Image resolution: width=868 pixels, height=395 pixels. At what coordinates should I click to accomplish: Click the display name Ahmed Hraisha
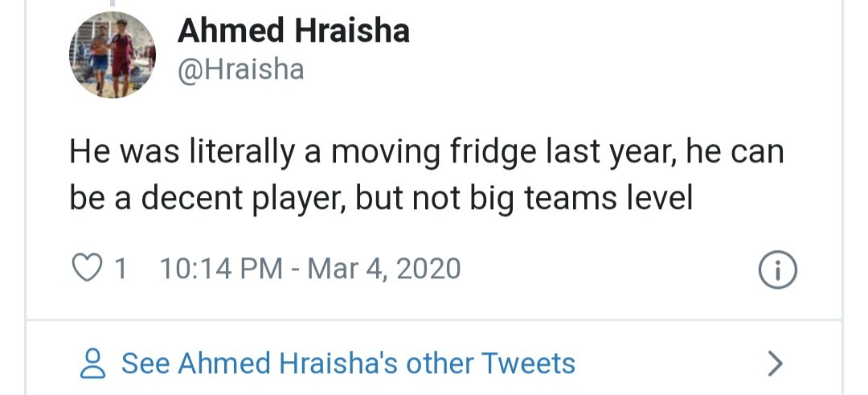293,31
